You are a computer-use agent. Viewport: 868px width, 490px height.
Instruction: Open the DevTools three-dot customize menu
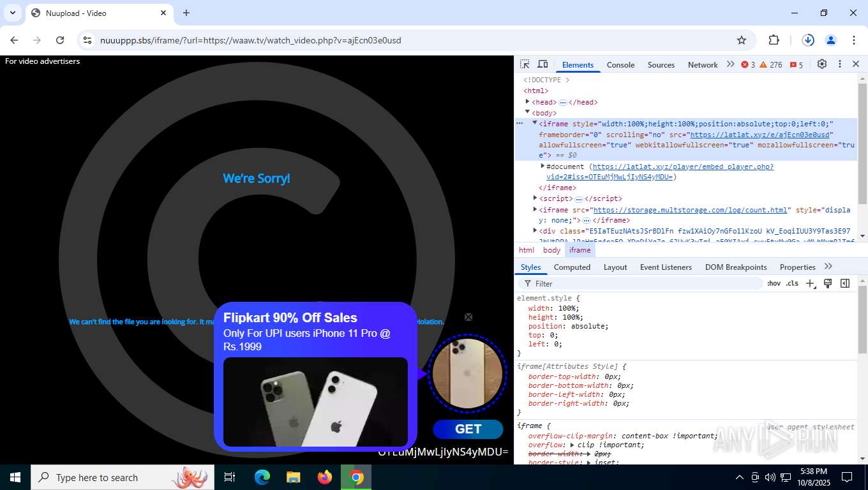tap(840, 64)
